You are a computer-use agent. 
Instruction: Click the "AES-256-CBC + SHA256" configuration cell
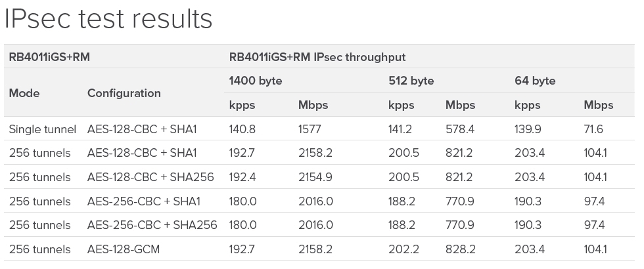tap(152, 225)
